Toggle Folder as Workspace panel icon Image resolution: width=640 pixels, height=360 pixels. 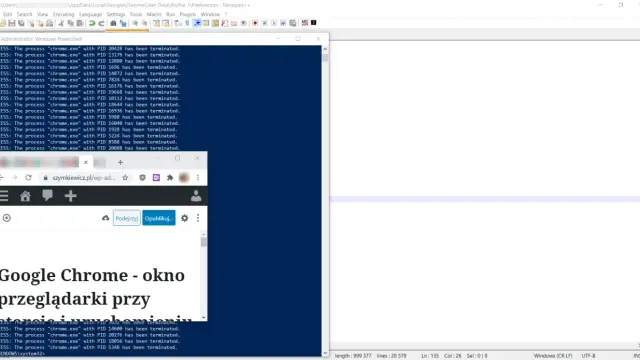click(234, 23)
